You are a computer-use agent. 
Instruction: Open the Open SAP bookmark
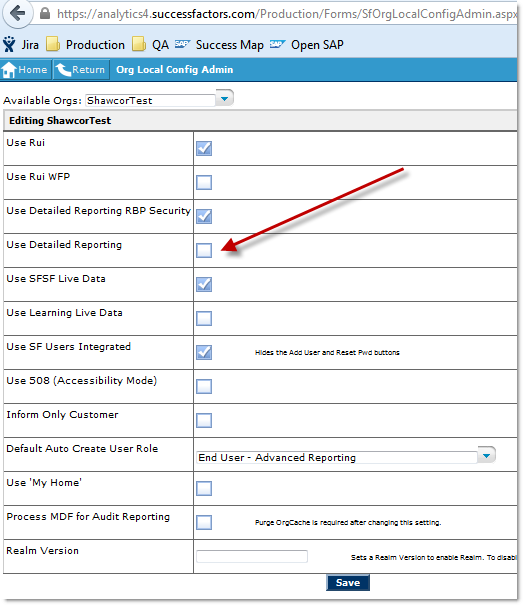pos(306,45)
